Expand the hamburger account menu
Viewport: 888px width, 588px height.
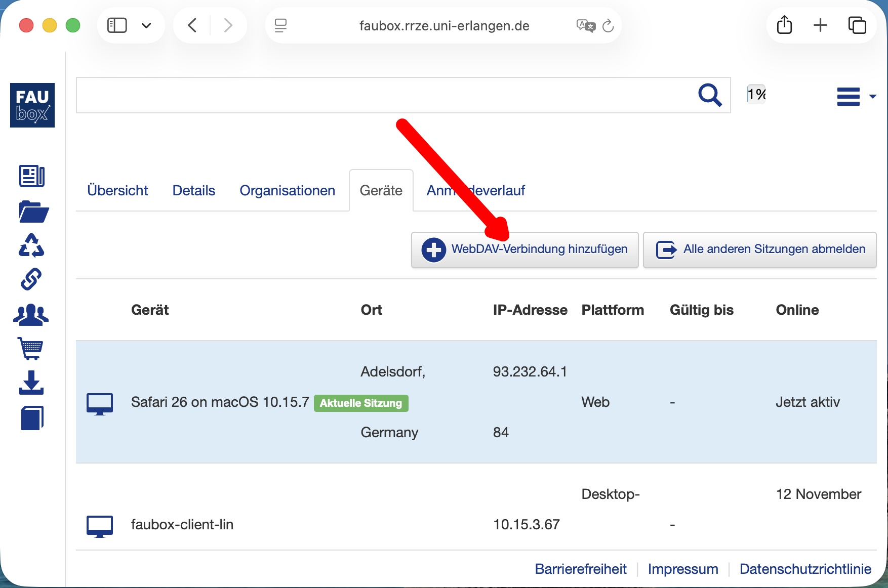[x=856, y=96]
